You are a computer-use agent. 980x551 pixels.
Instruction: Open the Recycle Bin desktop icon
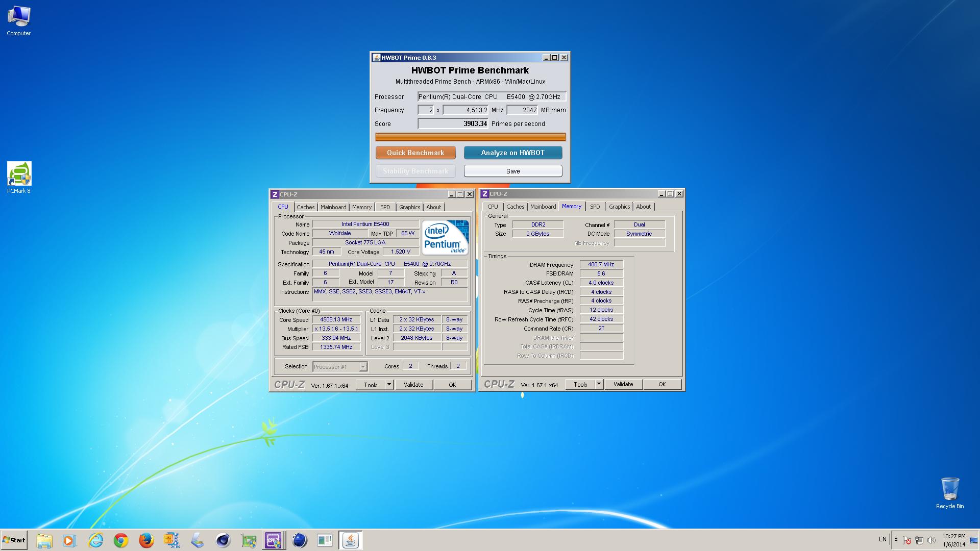tap(950, 493)
